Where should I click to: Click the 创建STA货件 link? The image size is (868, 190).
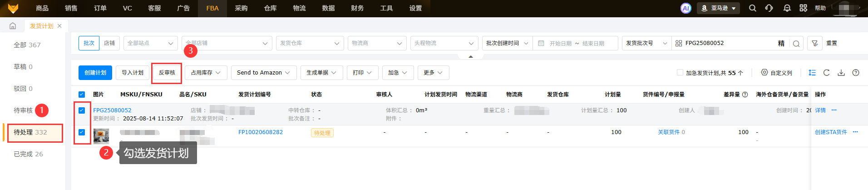[x=831, y=132]
